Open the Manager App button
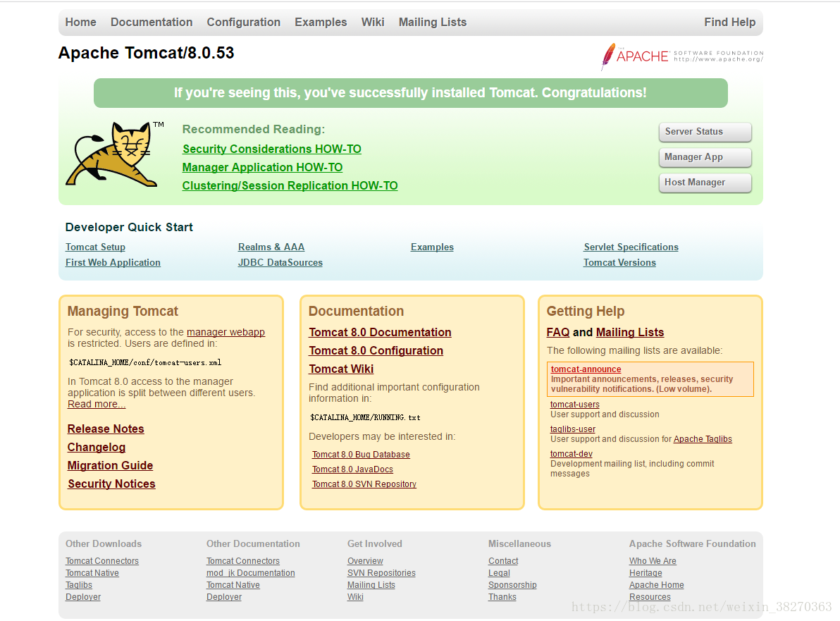The width and height of the screenshot is (840, 621). [705, 157]
